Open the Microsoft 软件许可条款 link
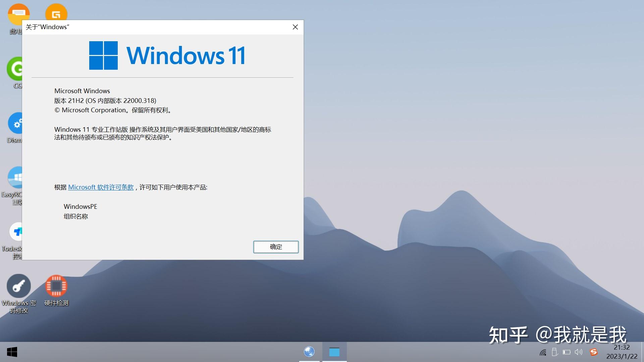Image resolution: width=644 pixels, height=362 pixels. (101, 187)
